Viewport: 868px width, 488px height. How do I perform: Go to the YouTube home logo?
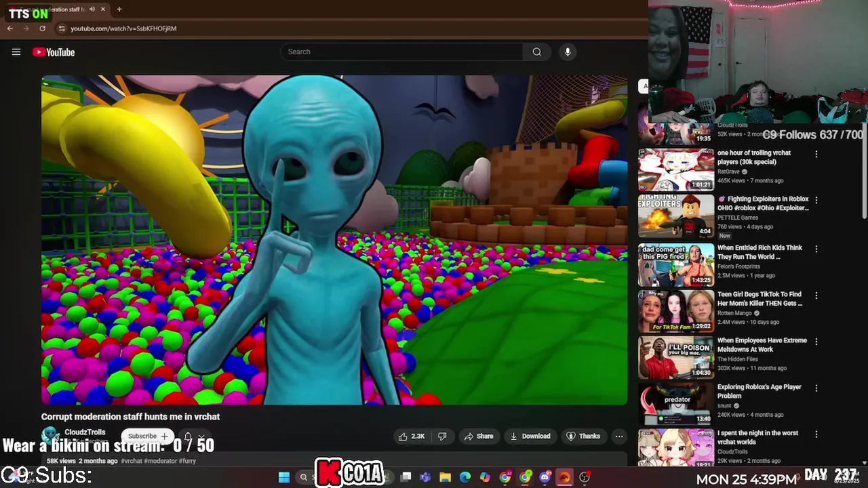(x=54, y=52)
